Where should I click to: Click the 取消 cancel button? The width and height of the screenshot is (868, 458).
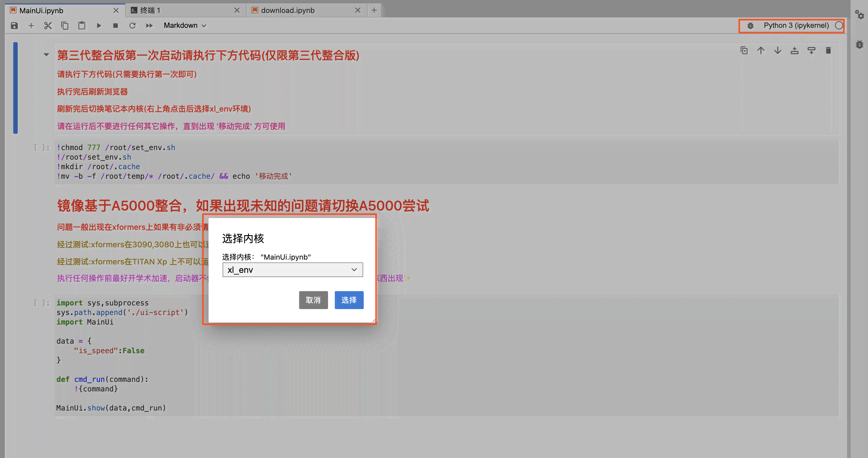click(x=313, y=300)
